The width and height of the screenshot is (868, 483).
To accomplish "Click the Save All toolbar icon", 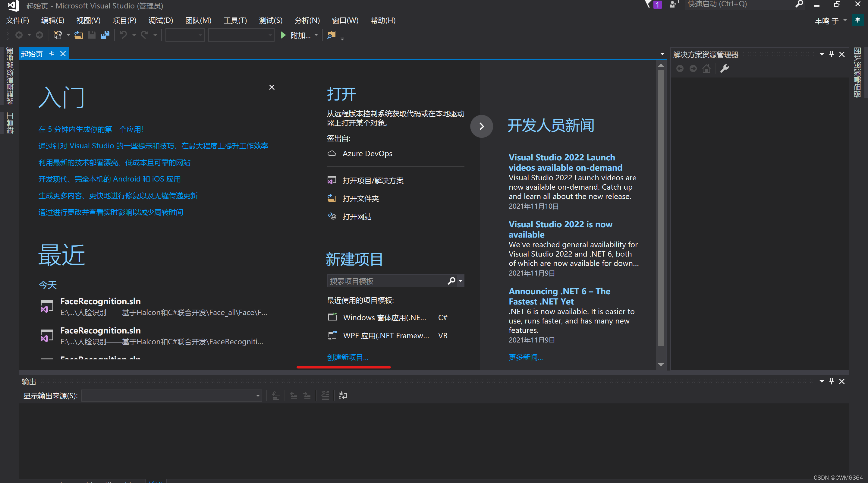I will tap(105, 35).
